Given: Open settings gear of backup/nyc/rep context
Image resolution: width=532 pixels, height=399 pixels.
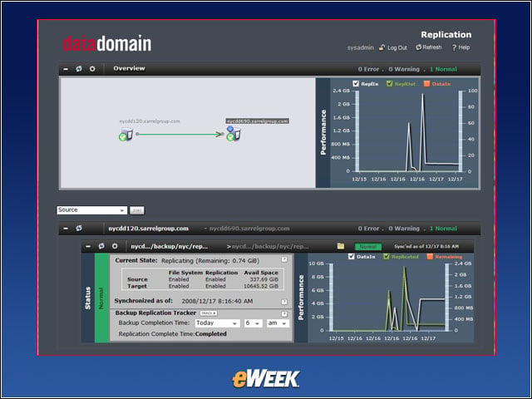Looking at the screenshot, I should 115,246.
